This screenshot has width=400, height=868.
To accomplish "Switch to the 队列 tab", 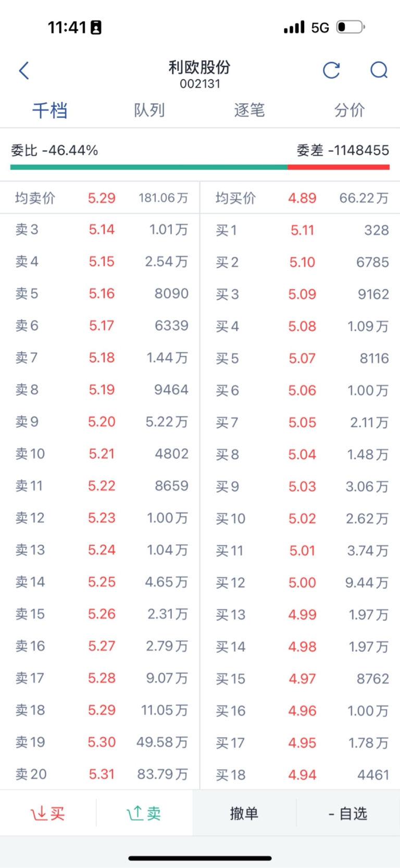I will [x=149, y=110].
